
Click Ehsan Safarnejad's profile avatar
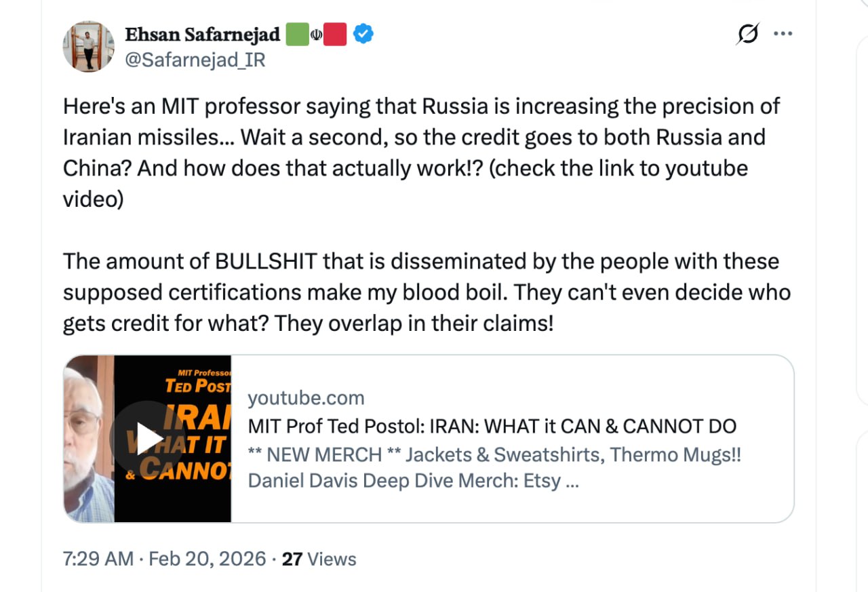(x=88, y=46)
